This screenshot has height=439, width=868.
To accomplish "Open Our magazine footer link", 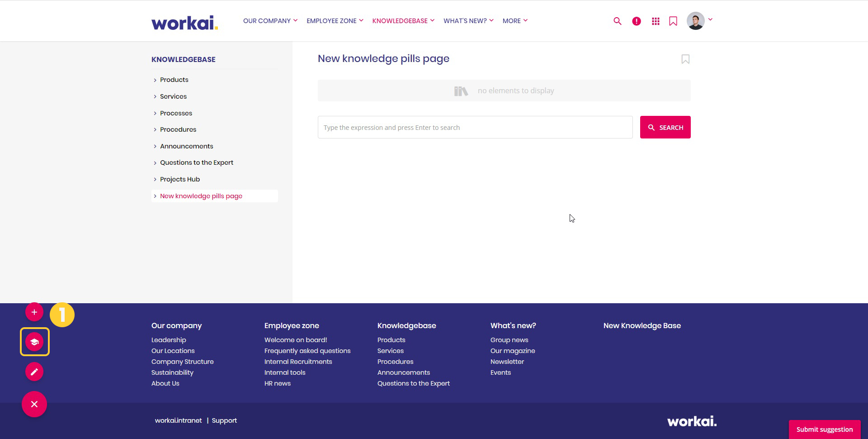I will coord(513,351).
